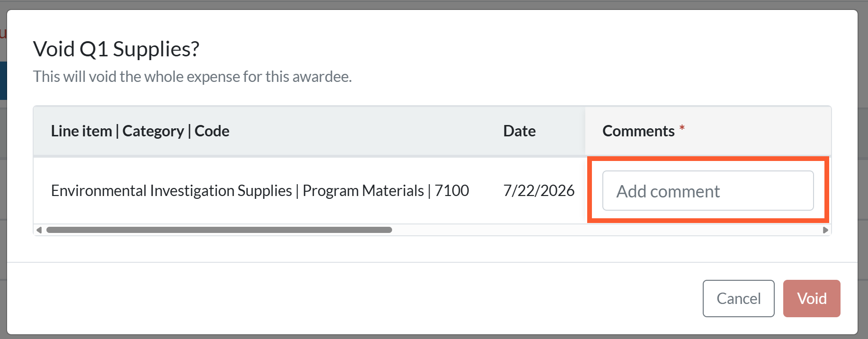Click the dimmed backdrop below the dialog
This screenshot has width=868, height=339.
[x=434, y=337]
